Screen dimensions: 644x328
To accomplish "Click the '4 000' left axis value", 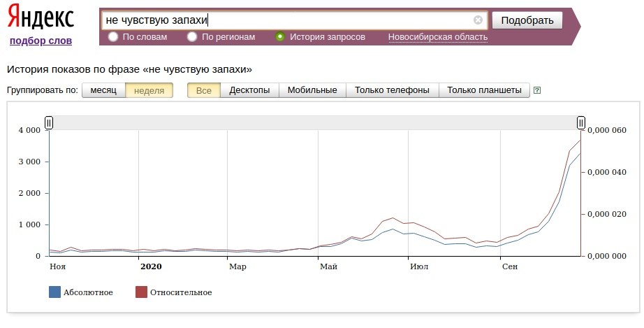I will click(29, 130).
